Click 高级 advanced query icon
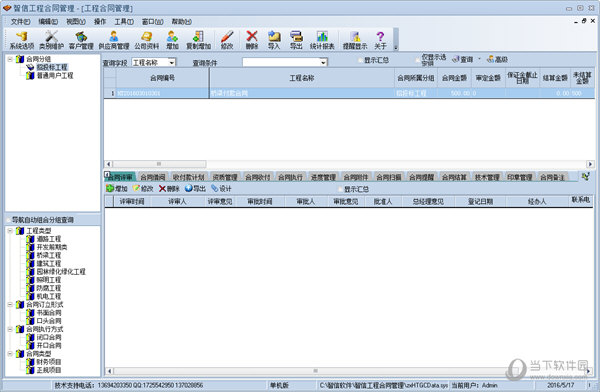The height and width of the screenshot is (392, 600). click(x=497, y=59)
